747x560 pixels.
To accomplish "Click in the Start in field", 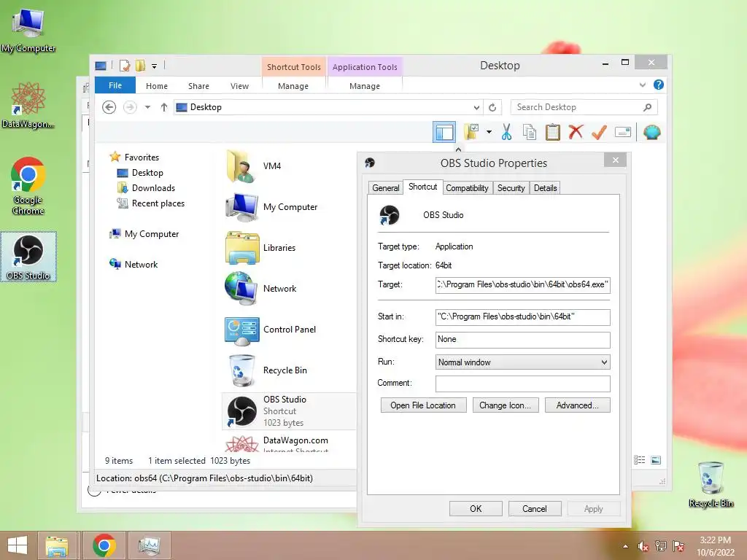I will [522, 316].
